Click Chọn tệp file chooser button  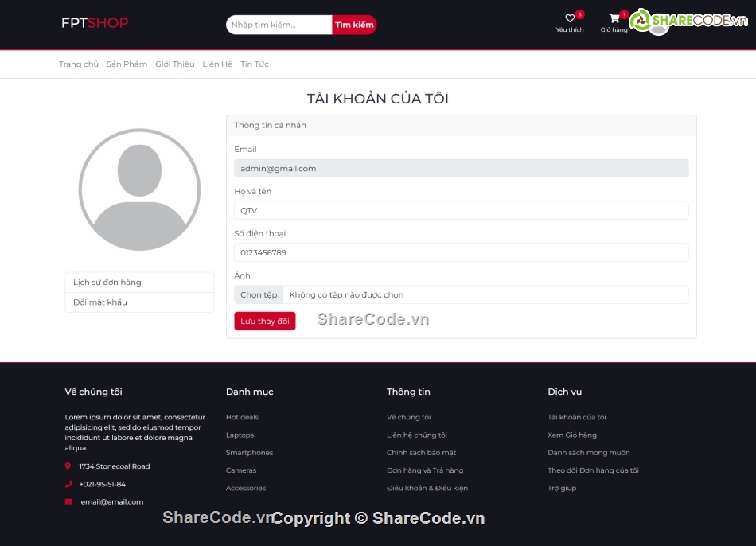tap(259, 294)
